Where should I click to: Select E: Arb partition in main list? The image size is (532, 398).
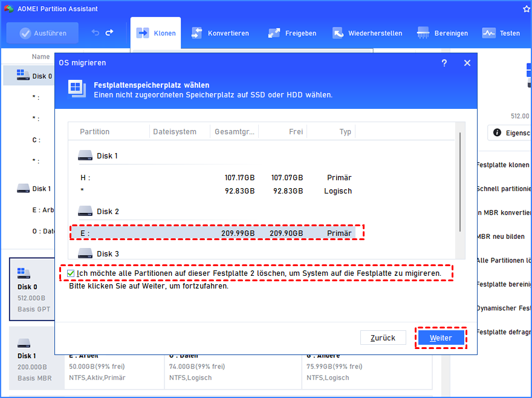(x=43, y=210)
